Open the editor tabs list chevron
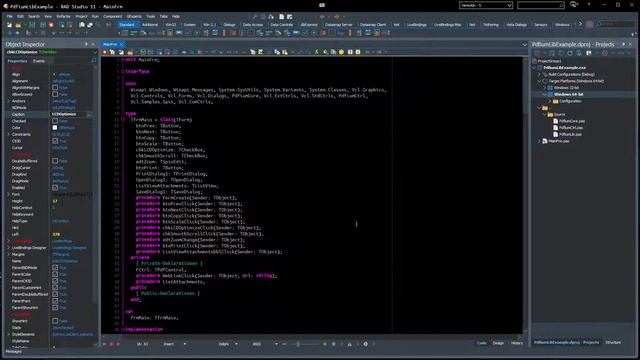This screenshot has height=360, width=640. tap(524, 44)
